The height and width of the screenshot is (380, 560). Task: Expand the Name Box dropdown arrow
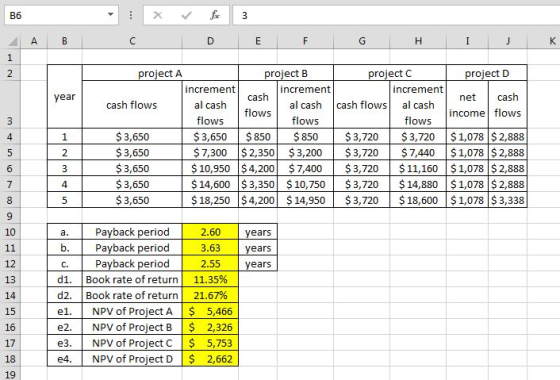click(110, 15)
